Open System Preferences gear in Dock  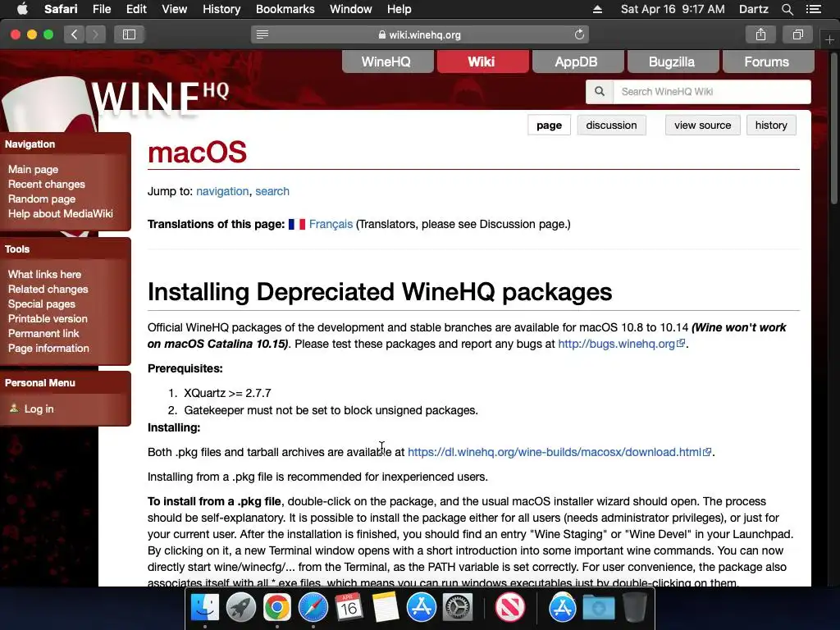(457, 608)
